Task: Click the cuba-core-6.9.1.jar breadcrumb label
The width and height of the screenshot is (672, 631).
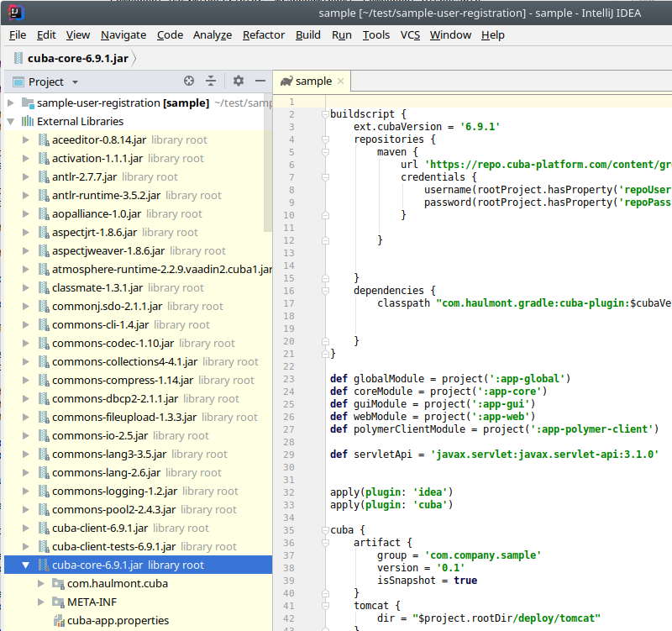Action: 78,58
